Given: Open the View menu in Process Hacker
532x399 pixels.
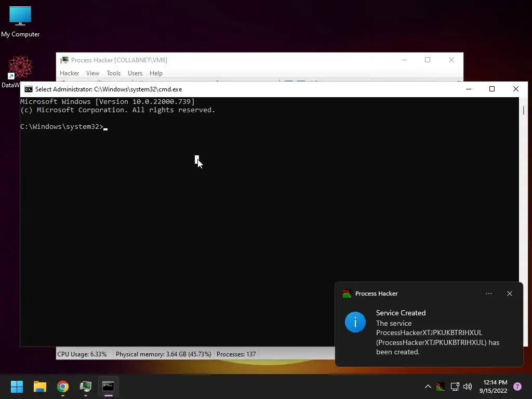Looking at the screenshot, I should (92, 73).
